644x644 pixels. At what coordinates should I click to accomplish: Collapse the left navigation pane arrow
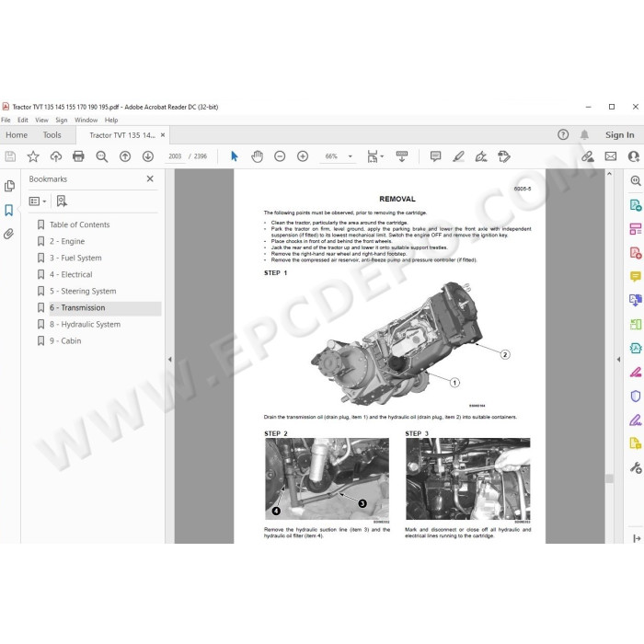coord(169,360)
